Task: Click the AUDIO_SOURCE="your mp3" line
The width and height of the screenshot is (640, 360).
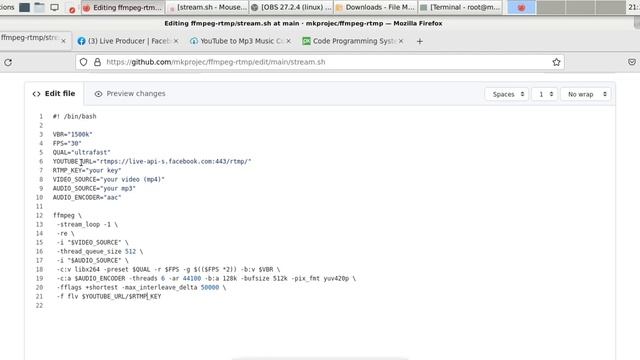Action: [94, 188]
